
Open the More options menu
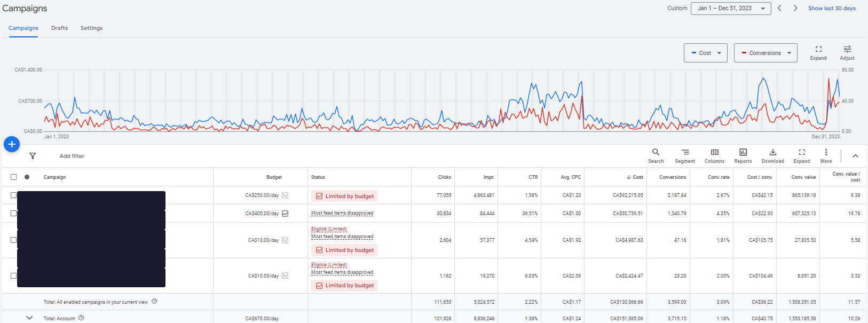[826, 156]
